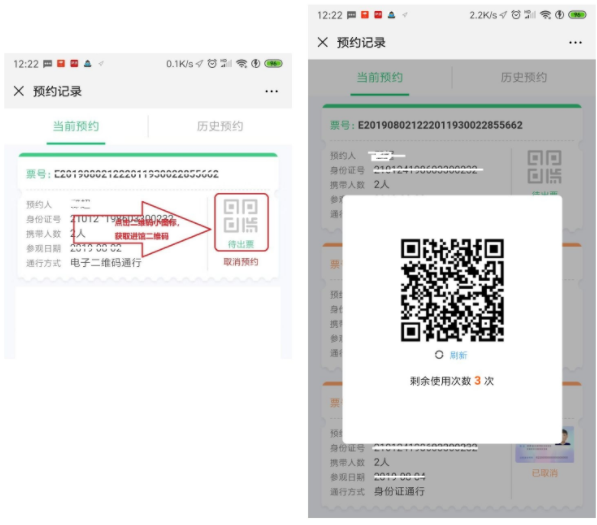This screenshot has width=597, height=525.
Task: Tap the 已取消 status label
Action: click(x=544, y=473)
